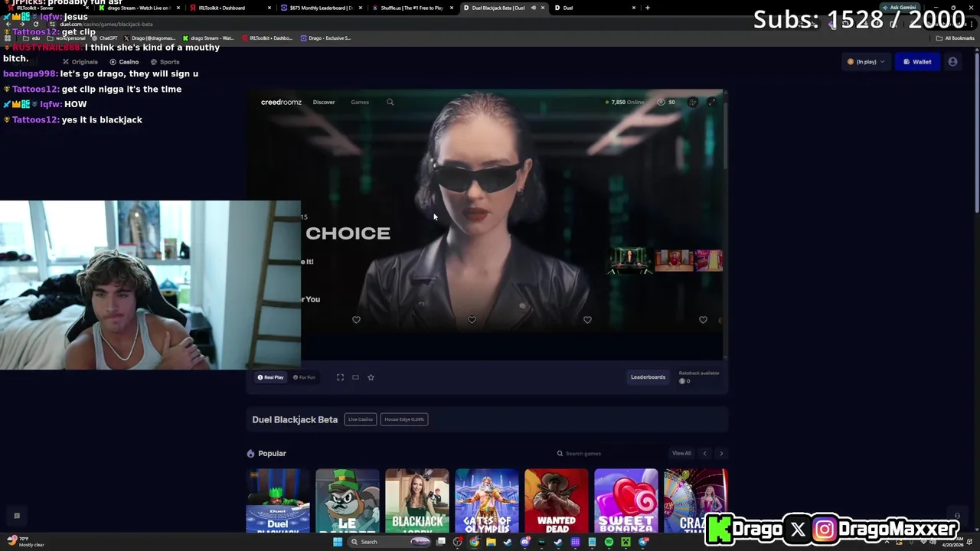Click the first live table preview thumbnail
The height and width of the screenshot is (551, 980).
[629, 260]
